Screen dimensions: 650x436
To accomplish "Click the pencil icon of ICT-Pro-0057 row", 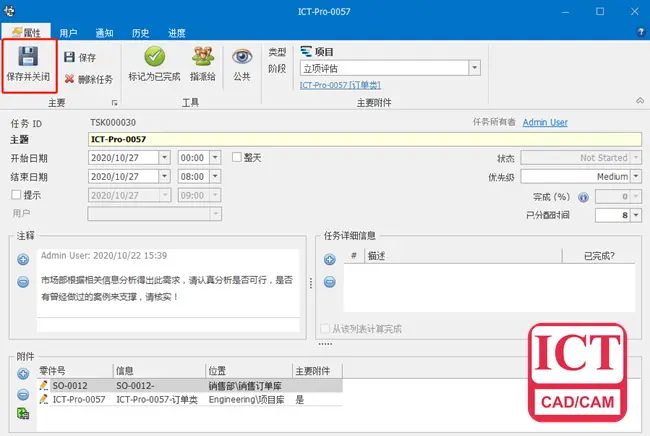I will coord(44,399).
